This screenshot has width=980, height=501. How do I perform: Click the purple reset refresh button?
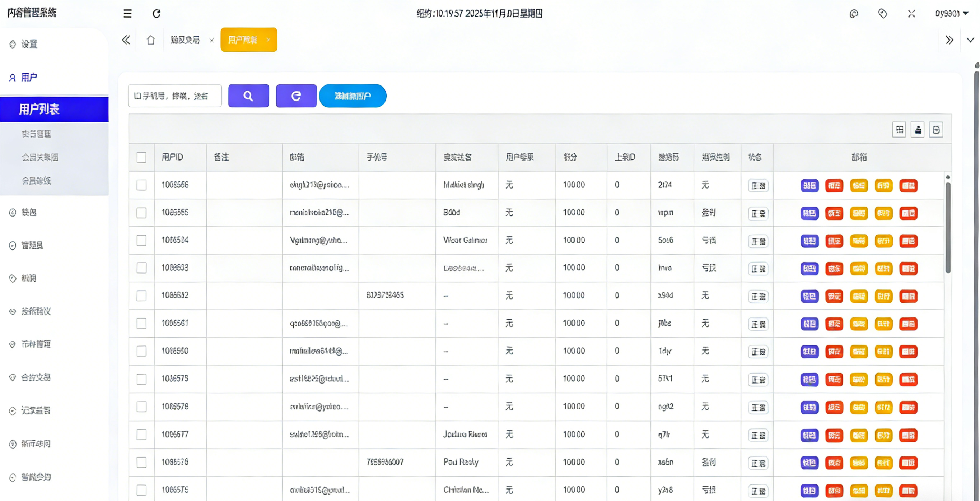[x=296, y=96]
